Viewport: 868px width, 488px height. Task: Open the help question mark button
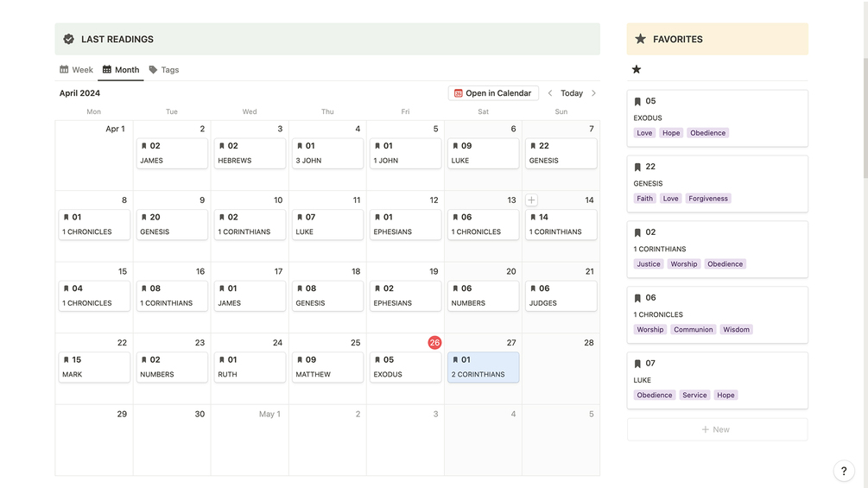pyautogui.click(x=844, y=471)
